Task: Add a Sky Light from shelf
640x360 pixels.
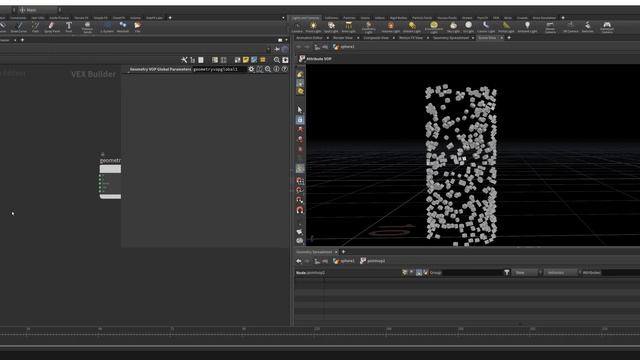Action: 453,27
